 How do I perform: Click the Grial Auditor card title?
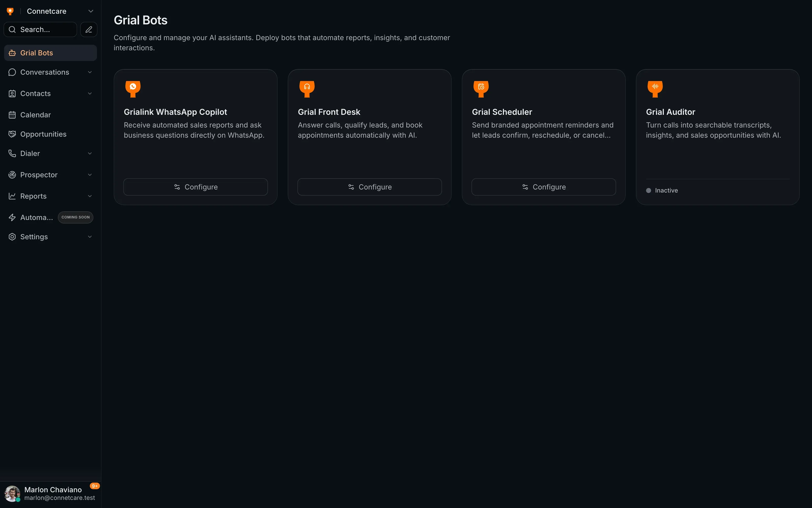(x=670, y=112)
